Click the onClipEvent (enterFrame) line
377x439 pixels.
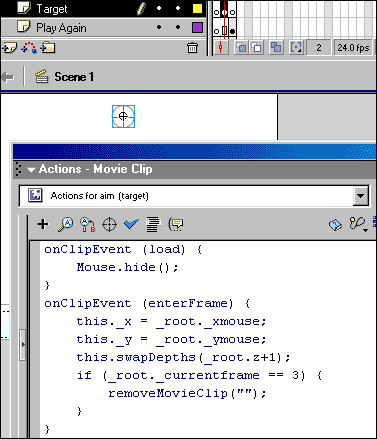[x=147, y=303]
